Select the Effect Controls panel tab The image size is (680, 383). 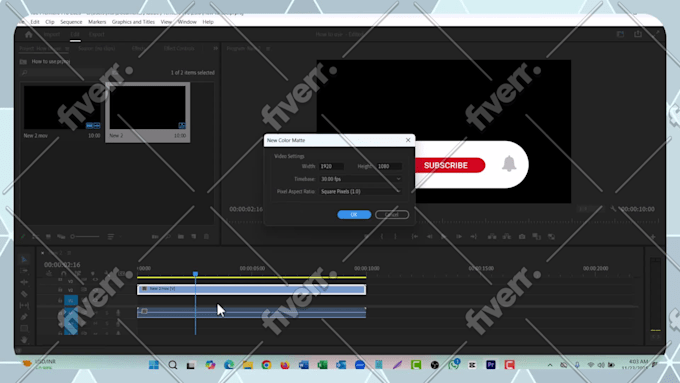click(x=179, y=49)
